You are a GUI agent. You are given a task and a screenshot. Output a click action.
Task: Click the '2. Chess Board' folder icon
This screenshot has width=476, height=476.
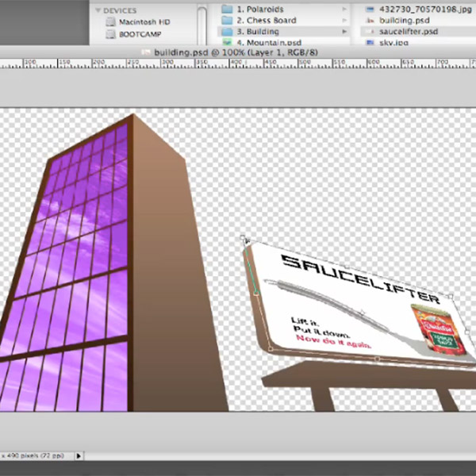point(227,21)
